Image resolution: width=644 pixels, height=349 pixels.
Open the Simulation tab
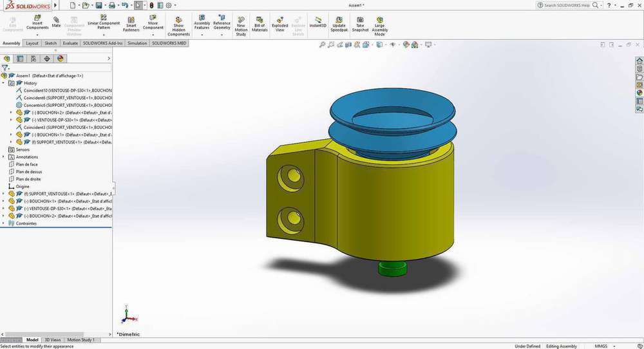click(137, 43)
